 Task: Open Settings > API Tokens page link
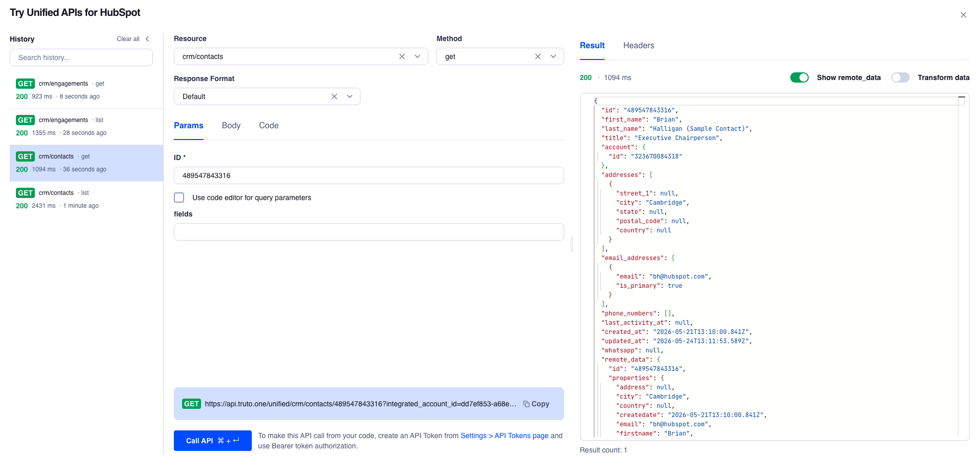pyautogui.click(x=505, y=436)
